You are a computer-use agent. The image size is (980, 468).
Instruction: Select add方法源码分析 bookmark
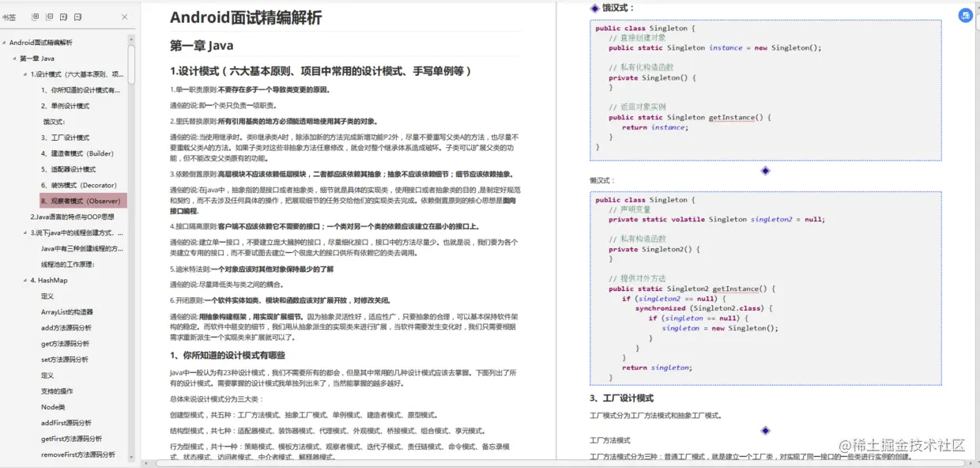[x=66, y=327]
